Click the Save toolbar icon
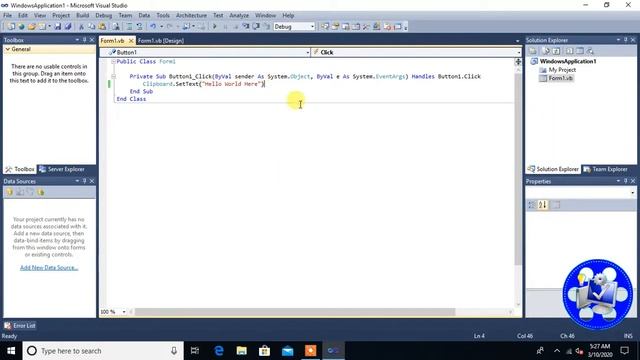640x360 pixels. [58, 27]
